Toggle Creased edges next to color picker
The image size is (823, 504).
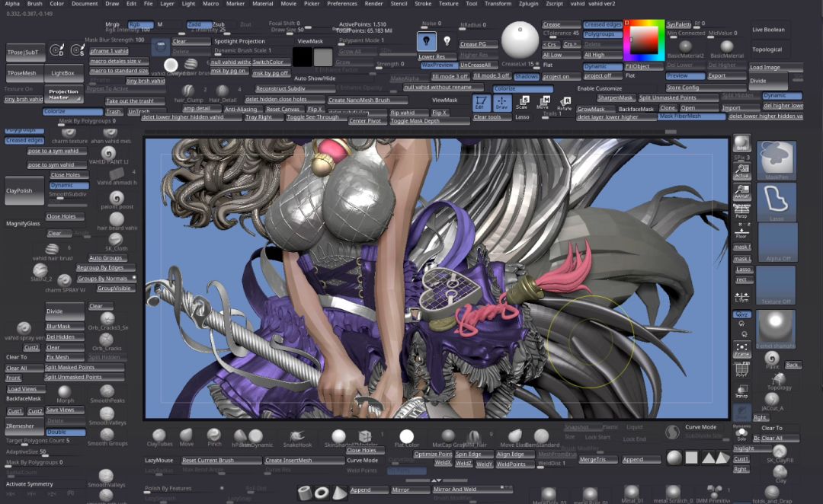tap(603, 24)
